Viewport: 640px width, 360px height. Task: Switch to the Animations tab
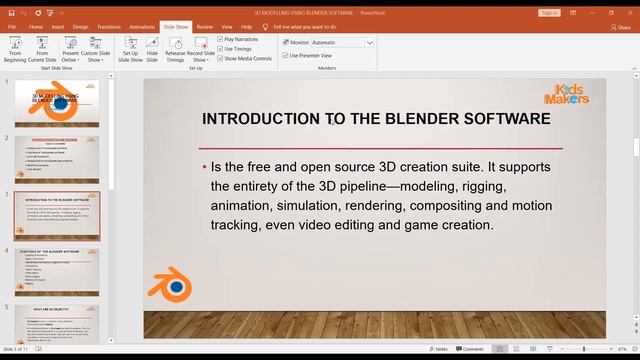142,27
